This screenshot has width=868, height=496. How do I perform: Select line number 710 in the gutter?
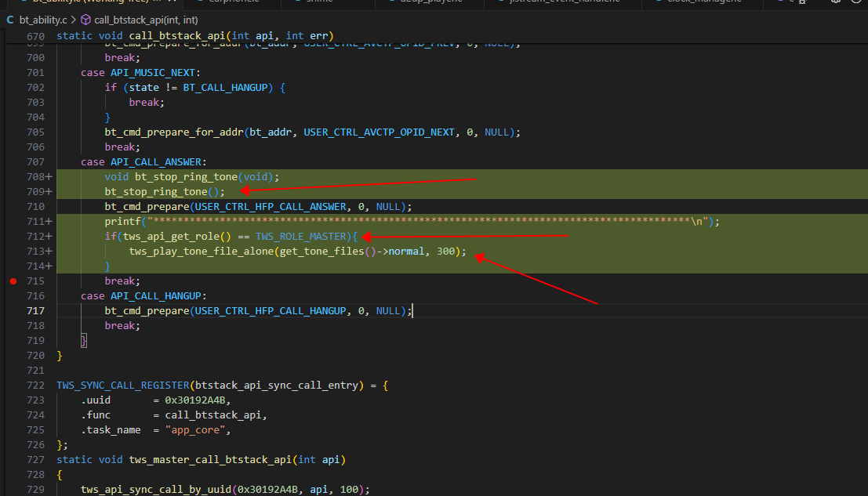(35, 206)
